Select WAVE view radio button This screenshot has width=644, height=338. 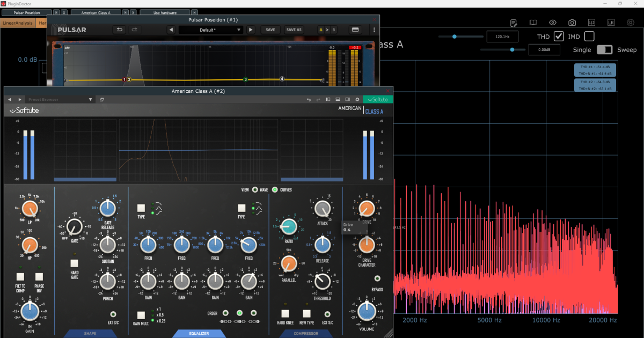255,189
